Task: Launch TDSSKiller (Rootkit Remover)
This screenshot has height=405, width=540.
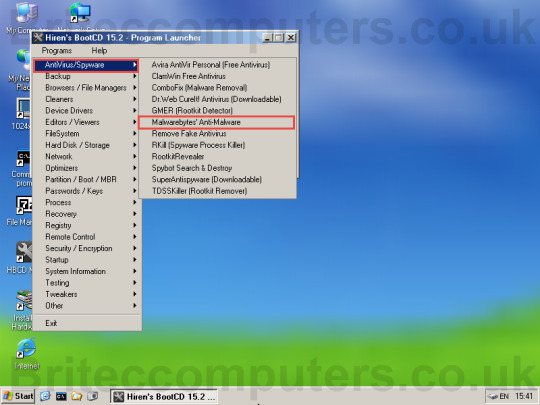Action: pyautogui.click(x=217, y=191)
